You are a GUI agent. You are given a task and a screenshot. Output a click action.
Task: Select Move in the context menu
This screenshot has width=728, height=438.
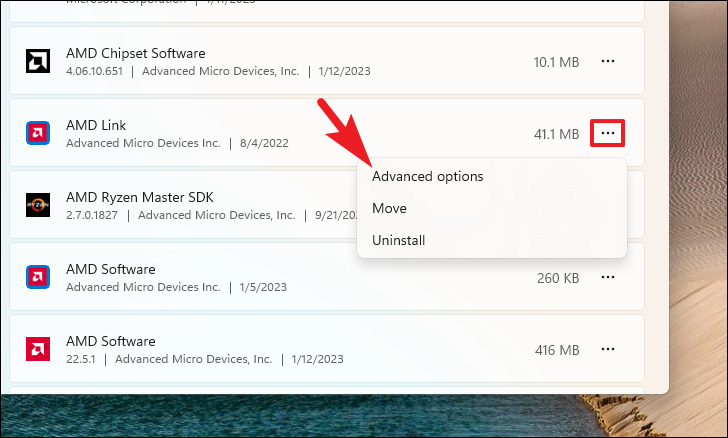390,208
